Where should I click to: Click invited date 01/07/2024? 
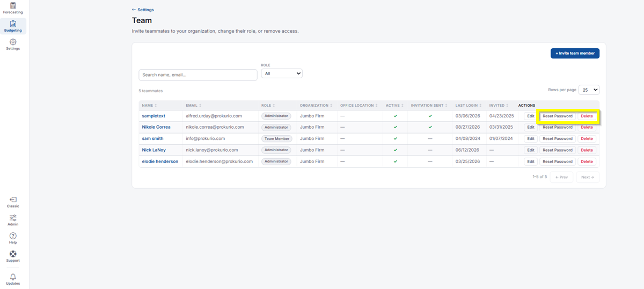501,138
